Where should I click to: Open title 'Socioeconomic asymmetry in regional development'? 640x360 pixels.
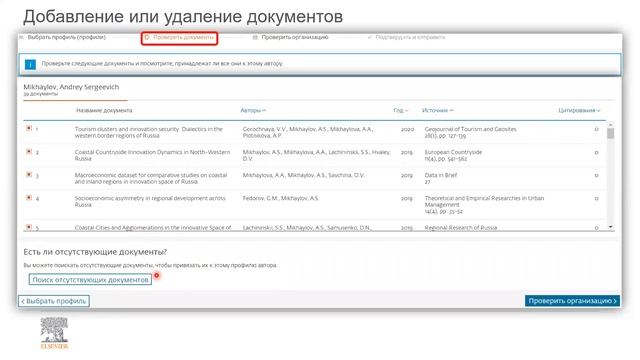point(150,201)
